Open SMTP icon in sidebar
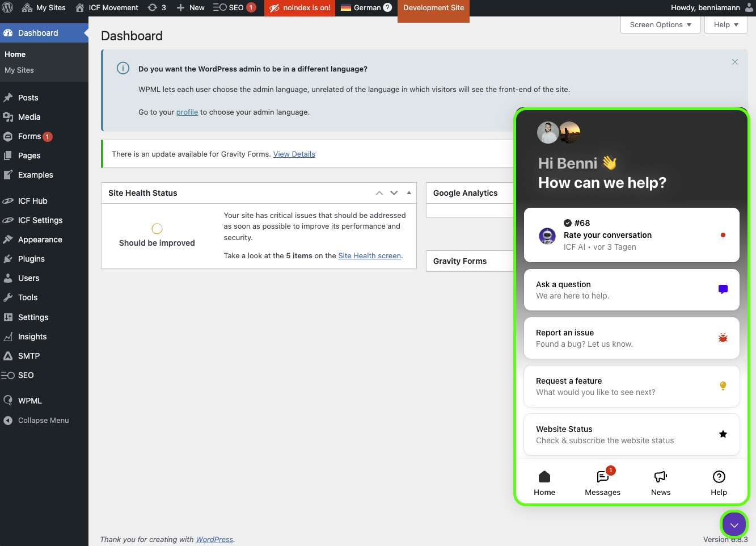 8,356
